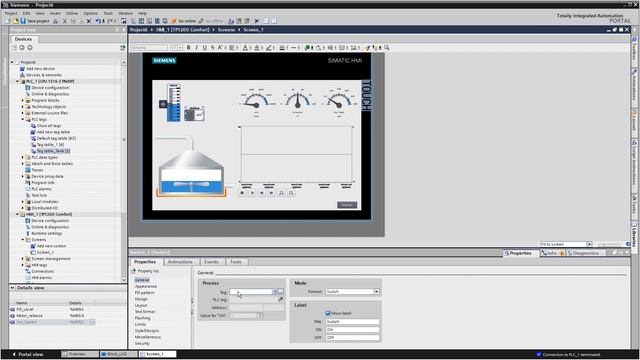Toggle the Show label checkbox
The width and height of the screenshot is (640, 360).
click(328, 313)
